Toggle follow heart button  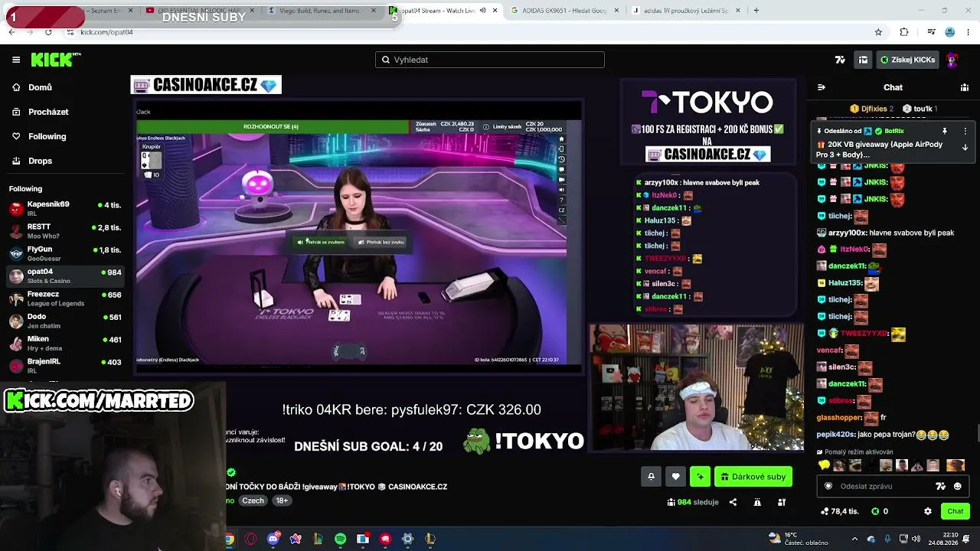pos(675,477)
